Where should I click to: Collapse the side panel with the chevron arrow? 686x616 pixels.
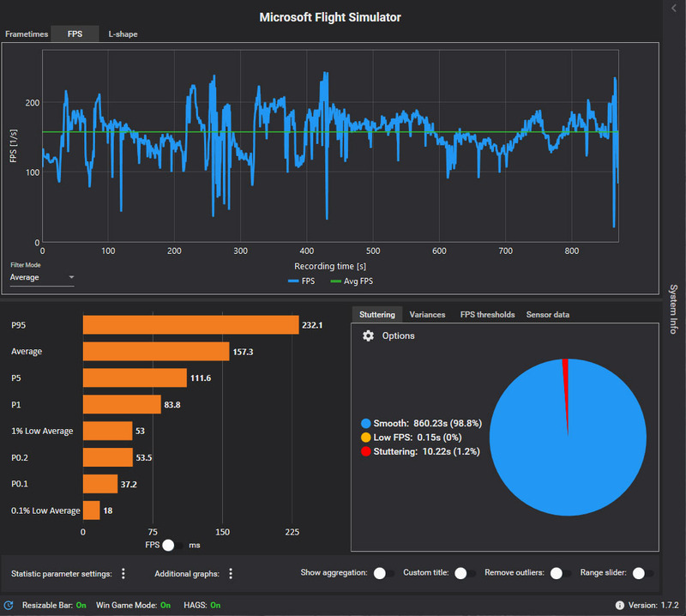point(674,9)
